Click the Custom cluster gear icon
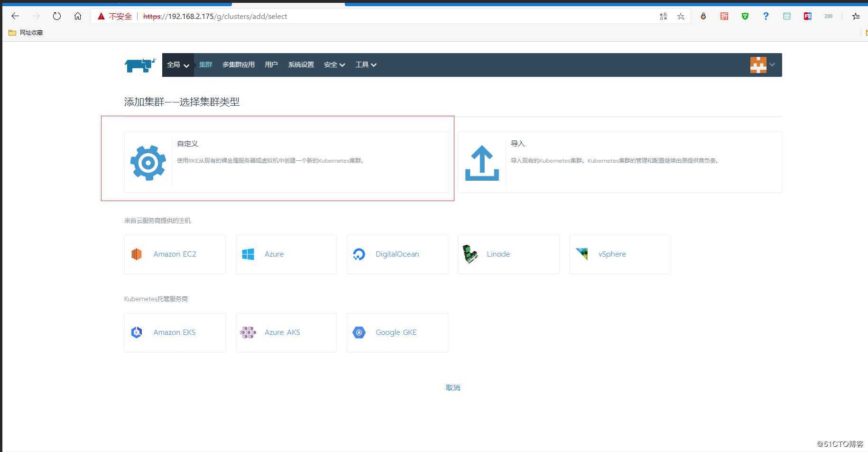Viewport: 868px width, 452px height. click(148, 163)
